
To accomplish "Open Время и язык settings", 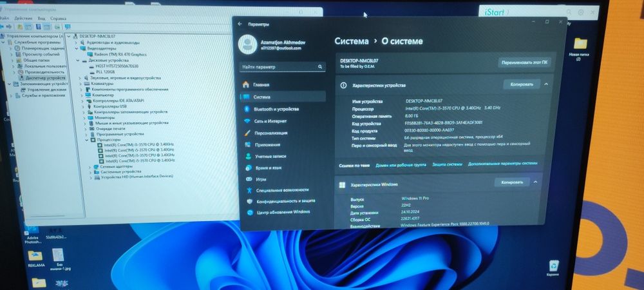I will pyautogui.click(x=283, y=168).
